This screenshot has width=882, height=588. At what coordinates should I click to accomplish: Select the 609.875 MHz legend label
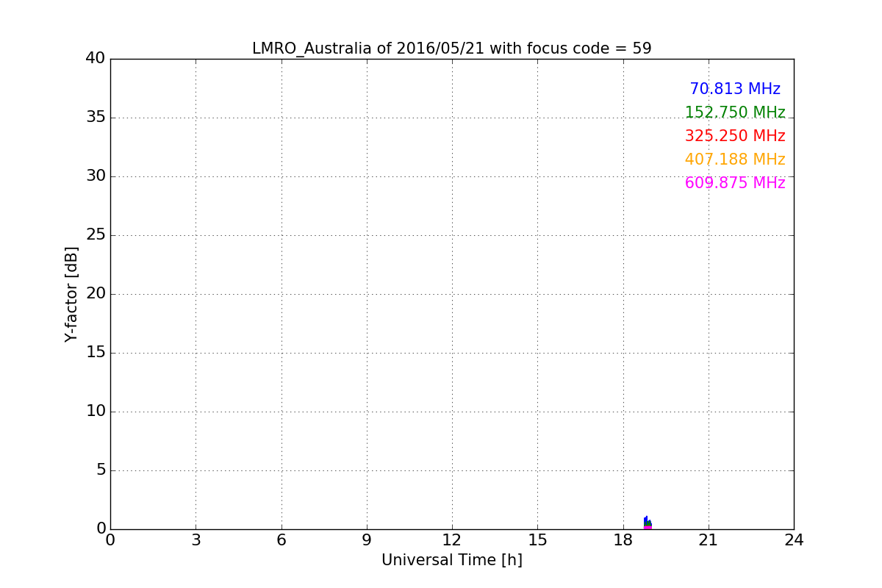click(x=735, y=183)
